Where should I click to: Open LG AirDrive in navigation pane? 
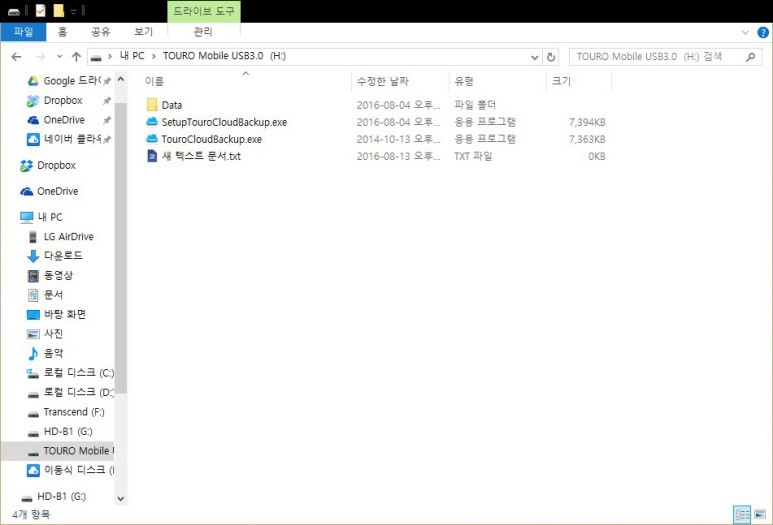69,237
